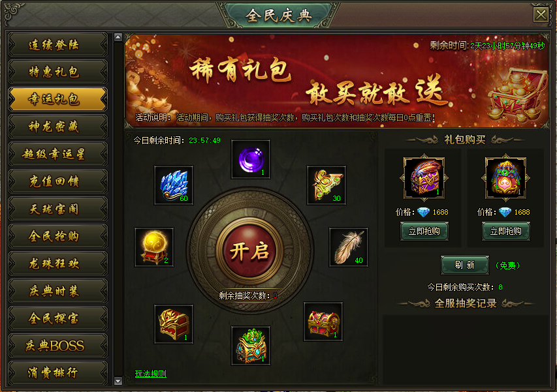The width and height of the screenshot is (557, 392).
Task: Select the green headdress gift pack icon
Action: (505, 177)
